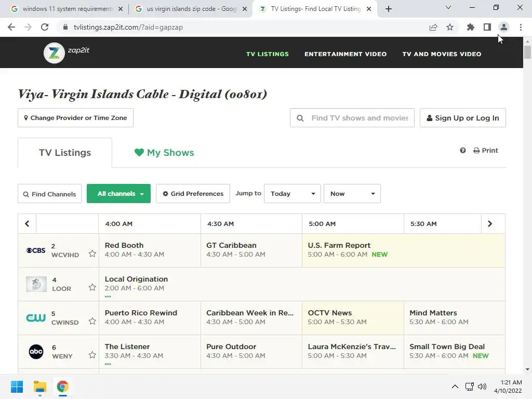532x399 pixels.
Task: Expand The Listener details ellipsis
Action: pyautogui.click(x=108, y=364)
